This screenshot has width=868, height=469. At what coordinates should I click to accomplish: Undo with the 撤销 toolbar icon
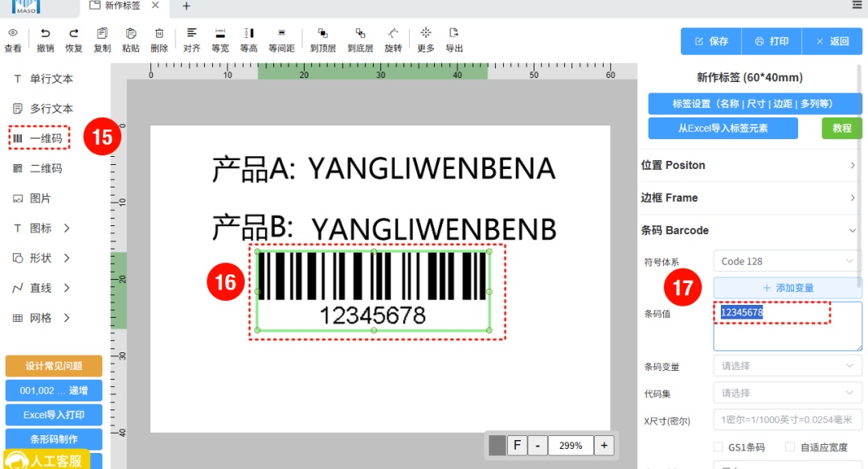pos(45,33)
